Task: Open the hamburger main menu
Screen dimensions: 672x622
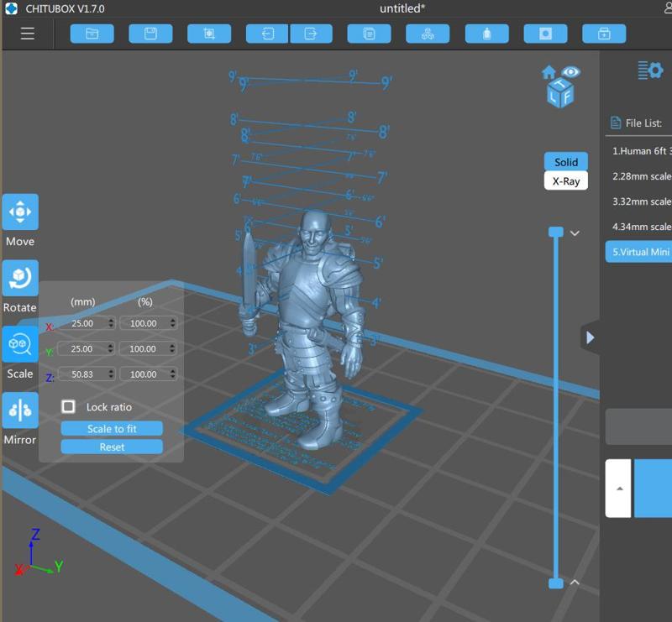Action: coord(28,34)
